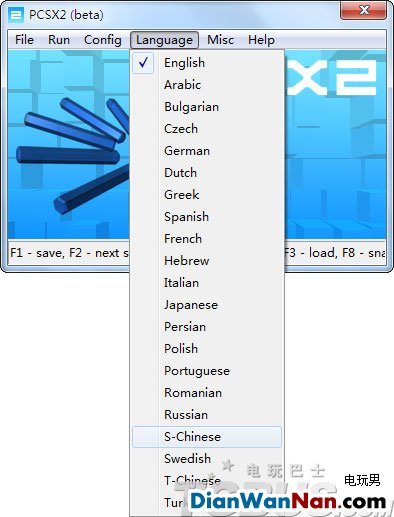Select Russian from the dropdown list

point(207,415)
